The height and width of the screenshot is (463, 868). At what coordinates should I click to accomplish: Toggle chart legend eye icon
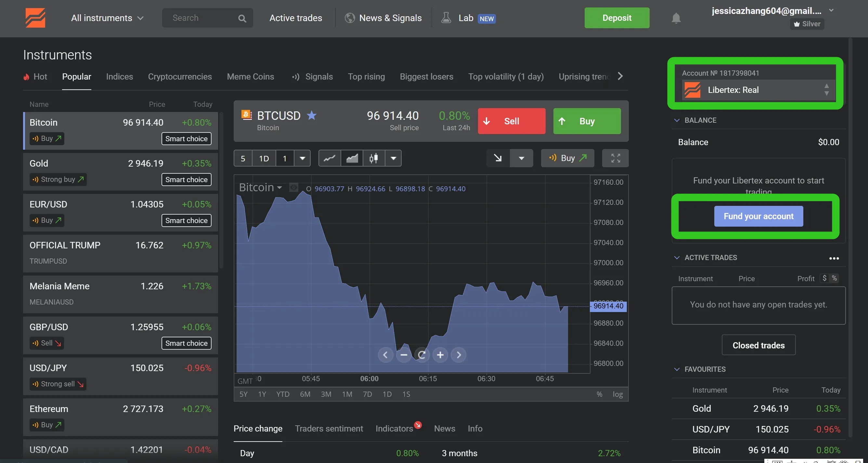pyautogui.click(x=293, y=188)
